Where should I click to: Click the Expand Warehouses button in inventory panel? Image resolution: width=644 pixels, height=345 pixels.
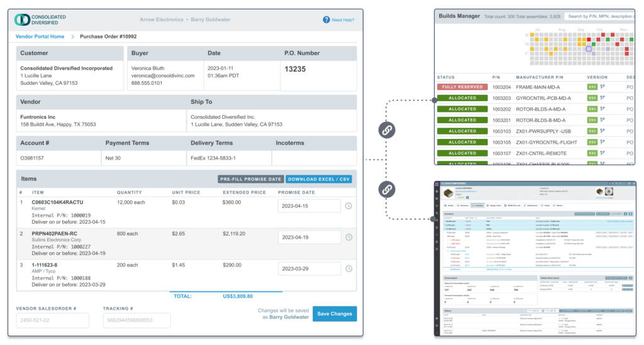coord(584,214)
